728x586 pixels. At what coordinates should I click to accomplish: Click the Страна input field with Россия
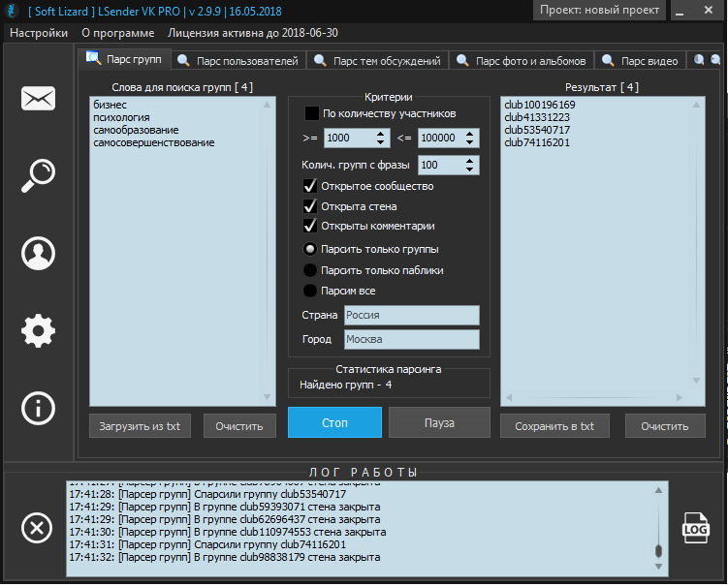[412, 315]
